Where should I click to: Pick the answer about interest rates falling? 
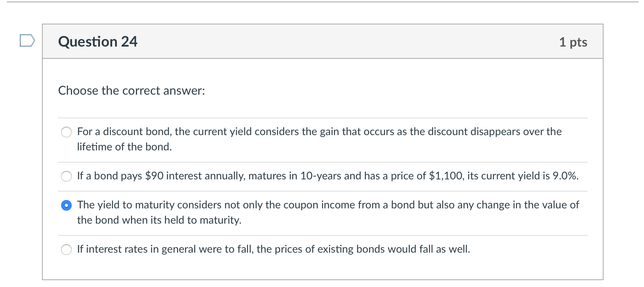pos(66,250)
